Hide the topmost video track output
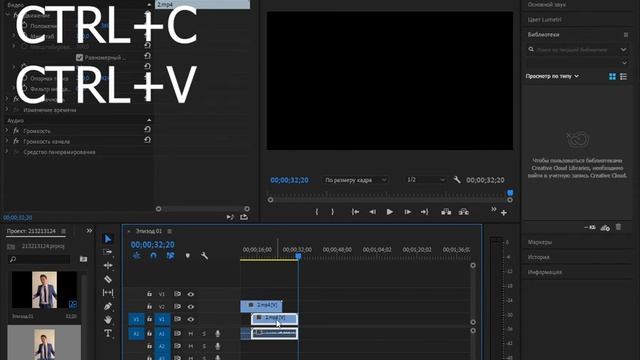The width and height of the screenshot is (640, 360). (x=191, y=294)
